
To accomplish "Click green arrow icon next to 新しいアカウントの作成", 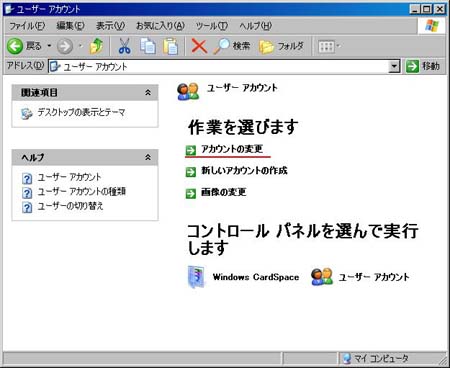I will [191, 172].
